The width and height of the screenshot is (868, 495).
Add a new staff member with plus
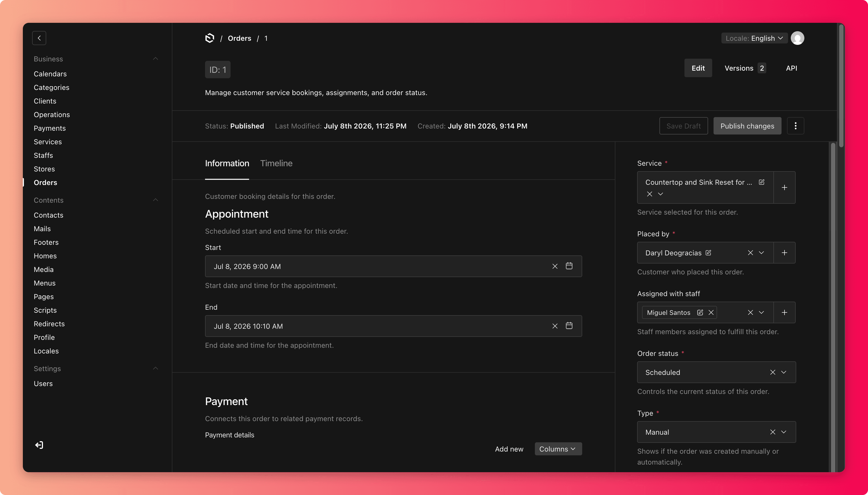(x=784, y=312)
